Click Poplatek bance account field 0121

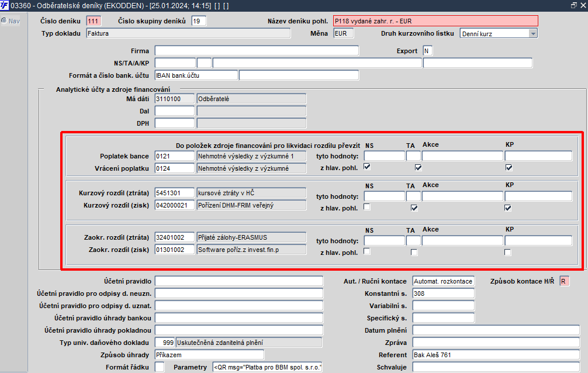175,156
